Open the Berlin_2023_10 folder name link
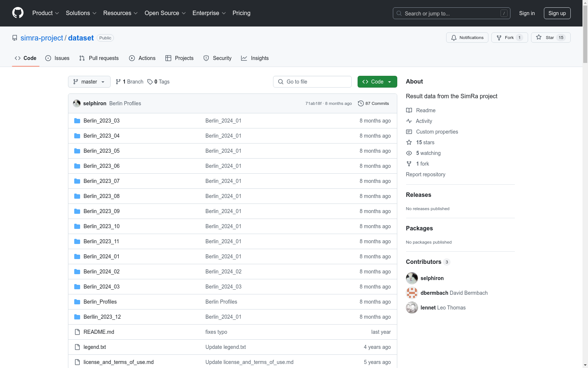This screenshot has width=588, height=368. (x=101, y=226)
